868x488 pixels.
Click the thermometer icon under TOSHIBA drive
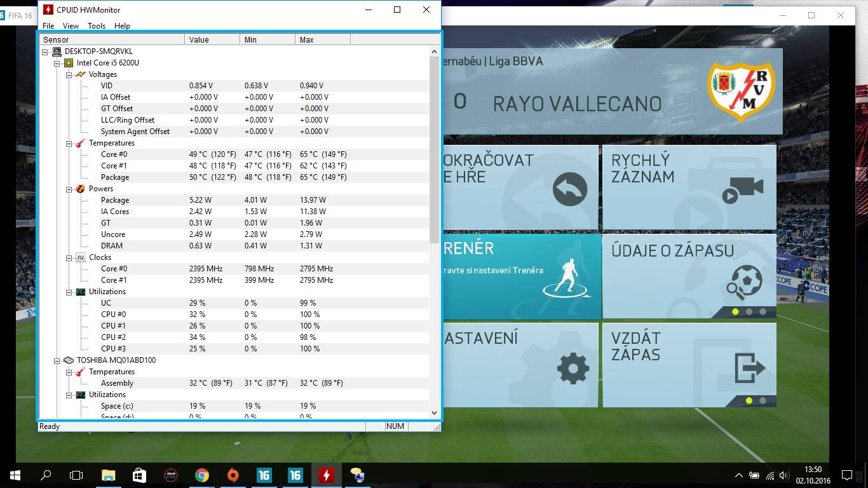pos(81,372)
